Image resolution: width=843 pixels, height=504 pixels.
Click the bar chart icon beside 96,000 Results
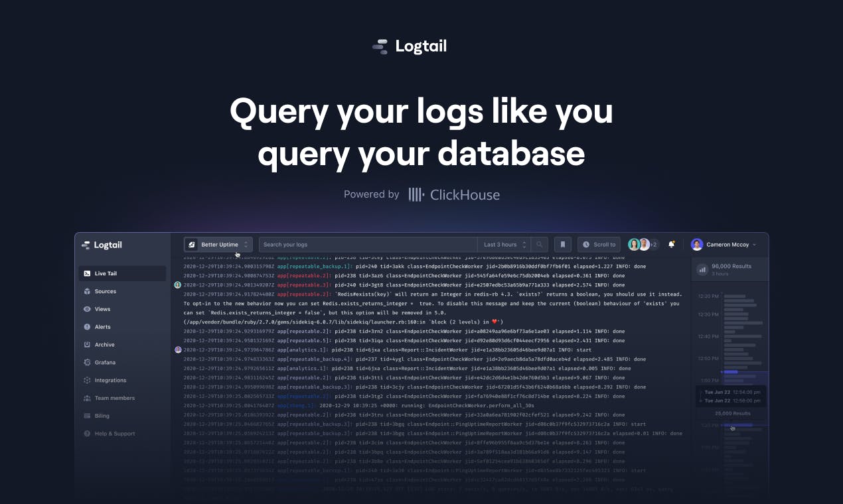[702, 269]
